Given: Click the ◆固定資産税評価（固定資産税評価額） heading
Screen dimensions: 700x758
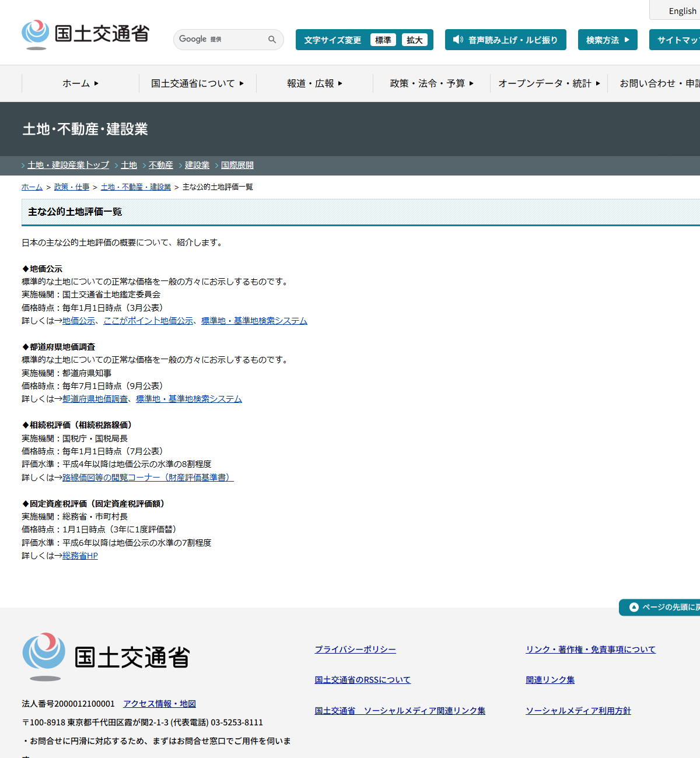Looking at the screenshot, I should coord(95,504).
